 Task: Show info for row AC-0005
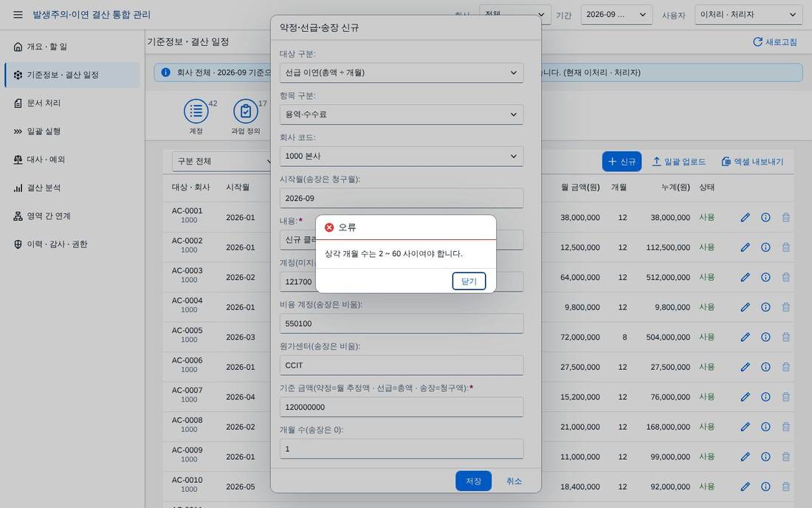tap(765, 337)
